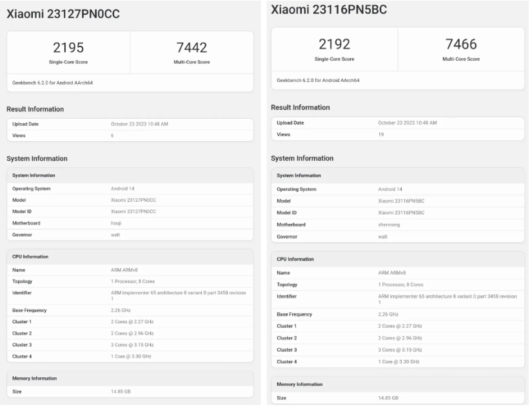Select the 2192 single-core score
This screenshot has width=532, height=407.
tap(334, 44)
